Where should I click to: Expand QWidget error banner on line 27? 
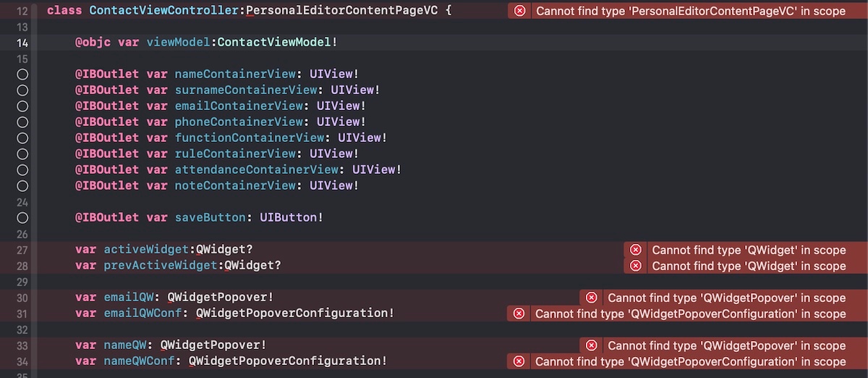click(x=749, y=250)
